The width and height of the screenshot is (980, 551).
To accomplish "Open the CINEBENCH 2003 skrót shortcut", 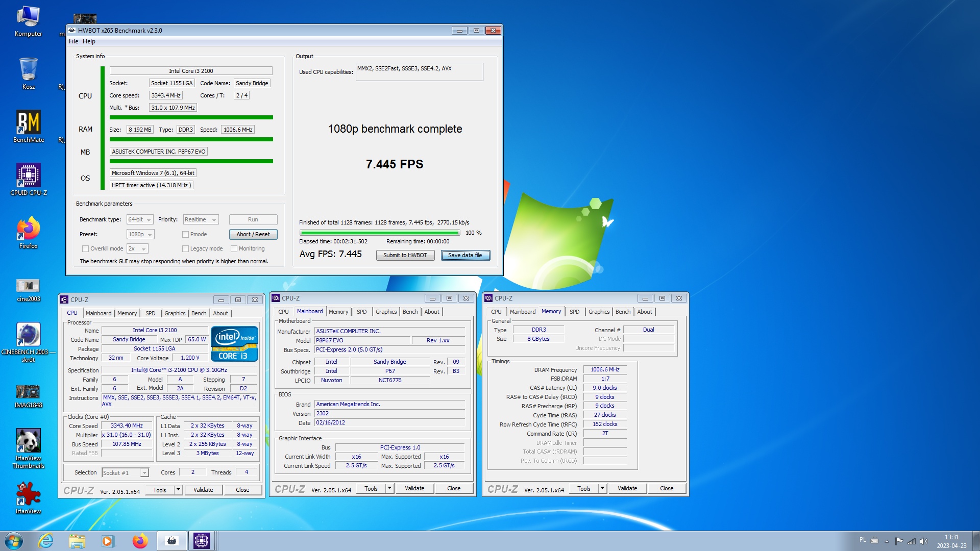I will pos(29,342).
